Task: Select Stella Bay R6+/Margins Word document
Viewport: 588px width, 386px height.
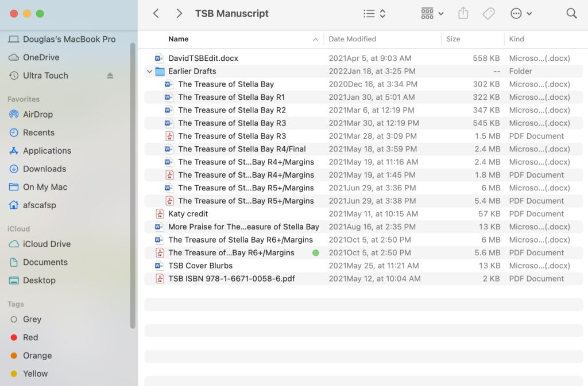Action: pos(363,240)
